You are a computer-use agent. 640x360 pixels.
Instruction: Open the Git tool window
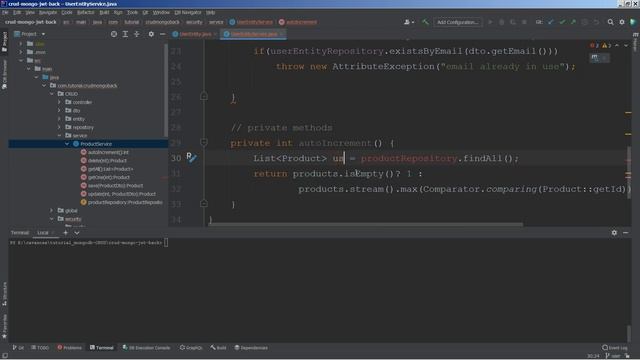(x=18, y=348)
